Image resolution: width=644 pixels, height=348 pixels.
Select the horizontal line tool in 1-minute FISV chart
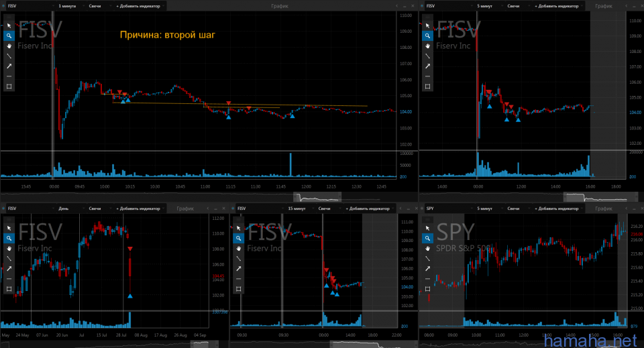coord(9,76)
